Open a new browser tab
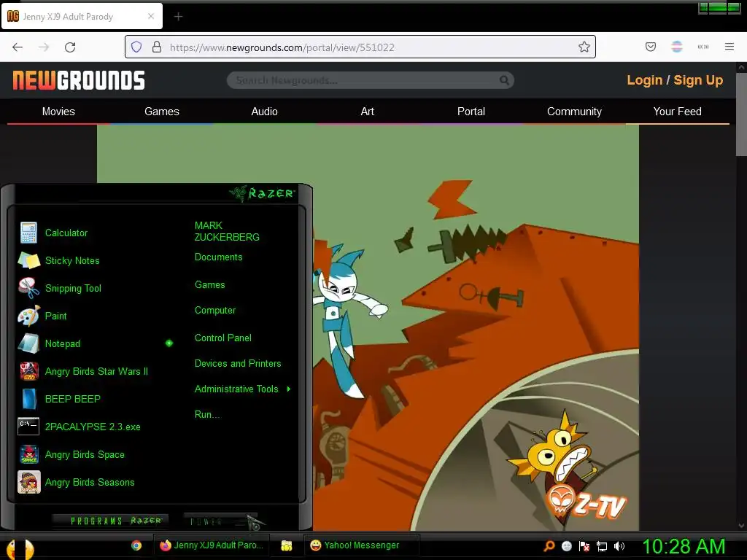The width and height of the screenshot is (747, 560). [178, 17]
